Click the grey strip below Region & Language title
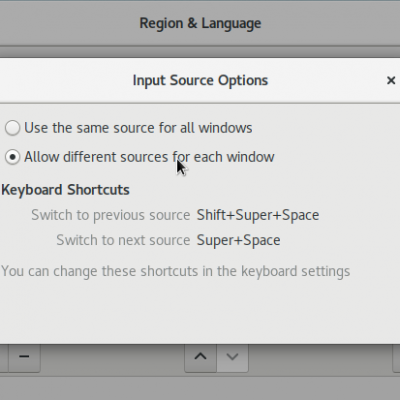 (x=200, y=52)
